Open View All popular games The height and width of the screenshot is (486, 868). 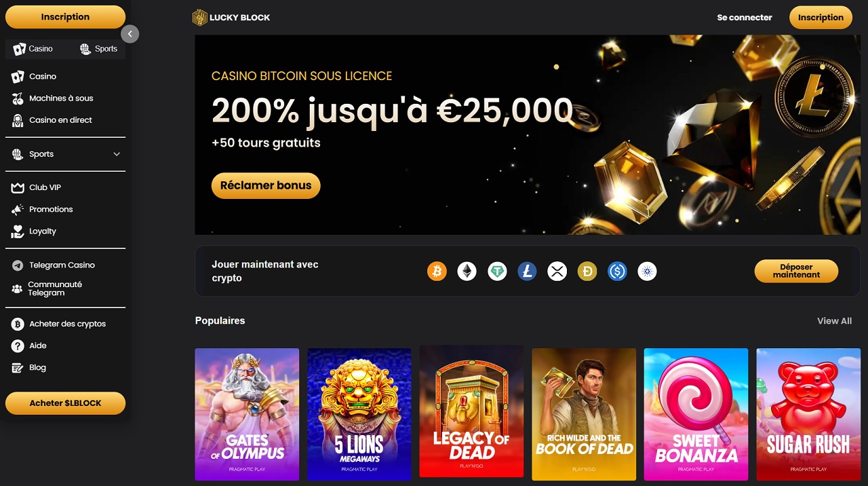coord(835,321)
